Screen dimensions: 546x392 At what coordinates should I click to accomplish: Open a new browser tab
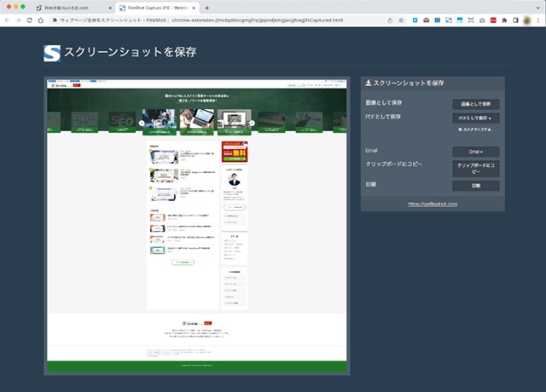[x=206, y=8]
